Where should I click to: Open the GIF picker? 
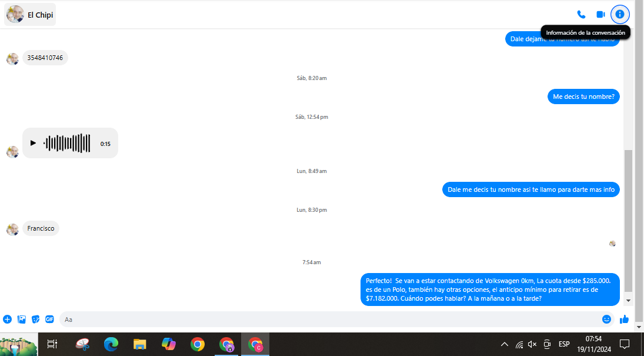(x=50, y=320)
